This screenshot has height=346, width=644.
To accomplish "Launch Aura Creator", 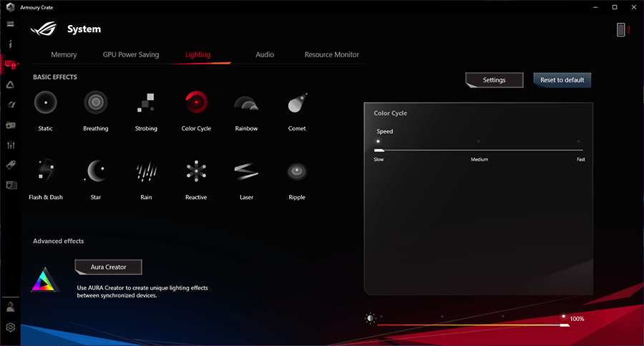I will 109,267.
